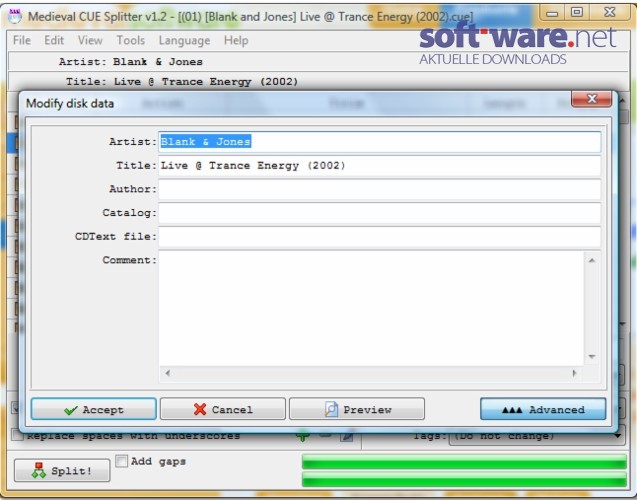Image resolution: width=637 pixels, height=500 pixels.
Task: Click the pencil edit icon behind dialog
Action: (x=347, y=436)
